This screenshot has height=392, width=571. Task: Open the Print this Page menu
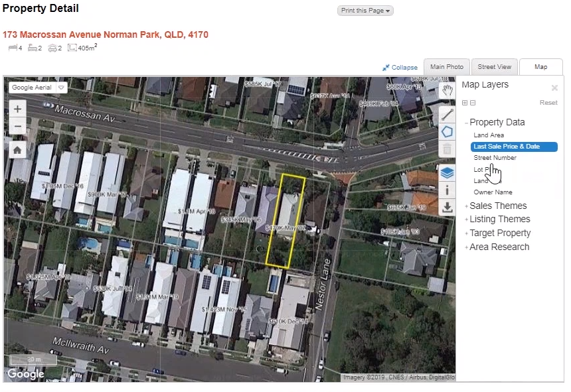pos(365,11)
